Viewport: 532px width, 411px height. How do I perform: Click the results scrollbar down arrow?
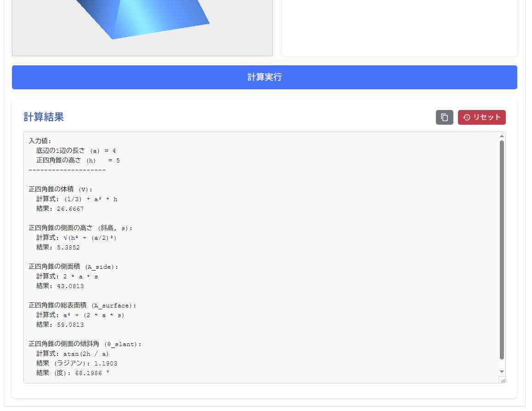[x=502, y=371]
